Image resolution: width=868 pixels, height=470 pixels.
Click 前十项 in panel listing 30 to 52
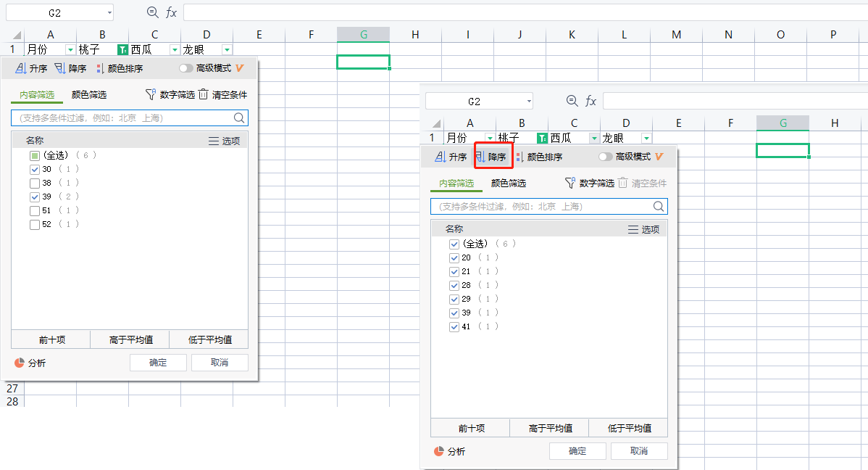coord(52,339)
